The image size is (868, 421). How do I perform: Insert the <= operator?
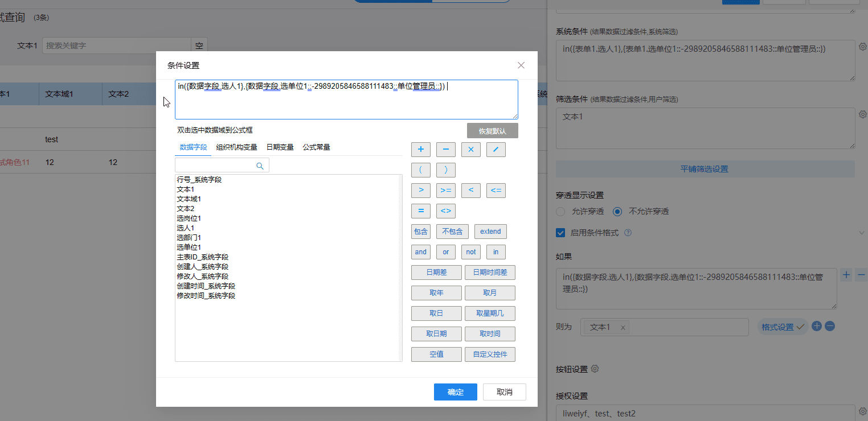click(496, 191)
